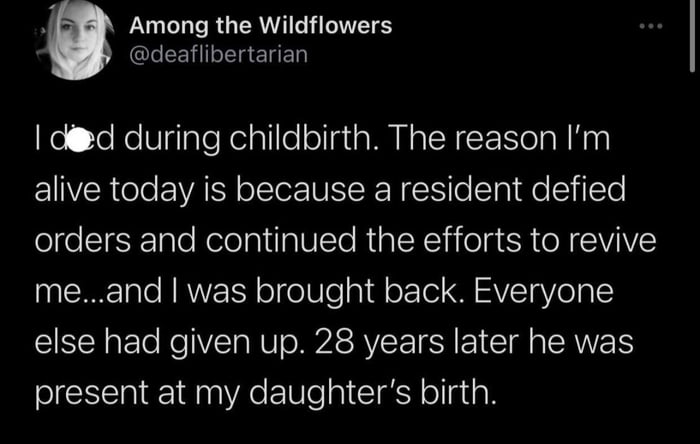700x444 pixels.
Task: Open the Among the Wildflowers profile name
Action: click(x=261, y=25)
